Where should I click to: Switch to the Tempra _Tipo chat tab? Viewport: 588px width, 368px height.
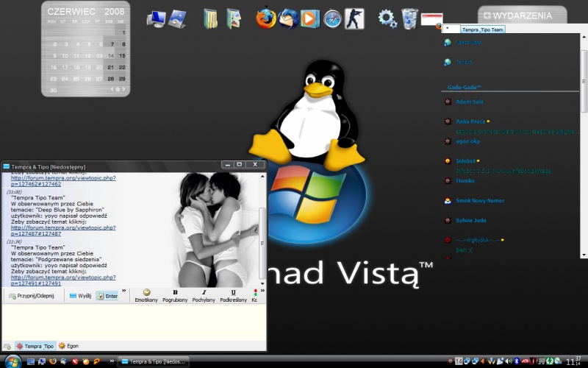pyautogui.click(x=35, y=346)
